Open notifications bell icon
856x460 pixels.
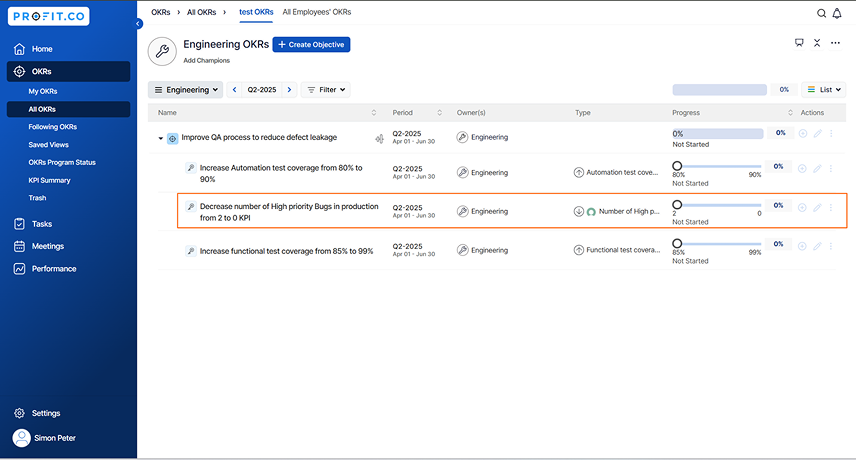(837, 14)
